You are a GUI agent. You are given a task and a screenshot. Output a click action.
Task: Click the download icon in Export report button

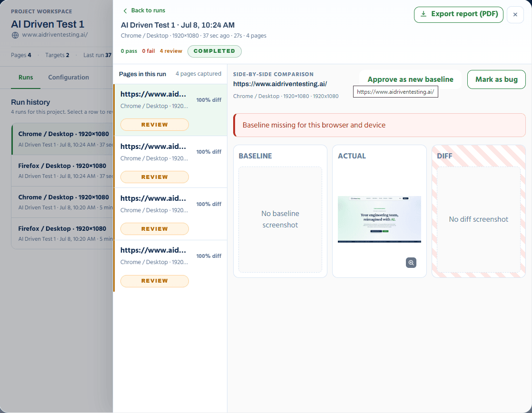click(x=424, y=14)
